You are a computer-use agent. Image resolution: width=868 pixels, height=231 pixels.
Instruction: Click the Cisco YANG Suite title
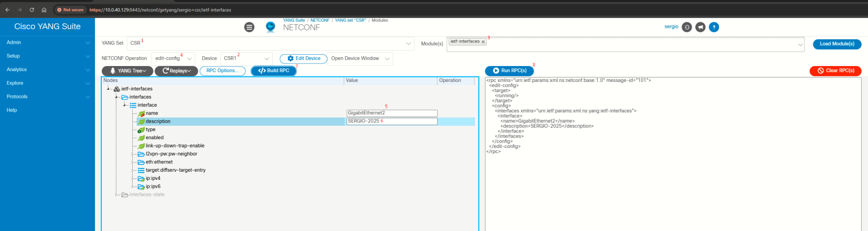pyautogui.click(x=48, y=26)
